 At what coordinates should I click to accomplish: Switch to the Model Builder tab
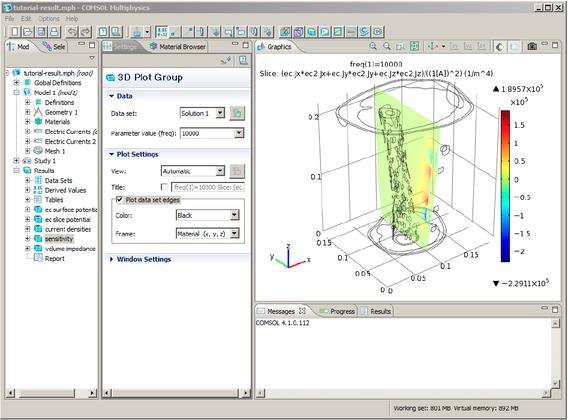click(19, 47)
